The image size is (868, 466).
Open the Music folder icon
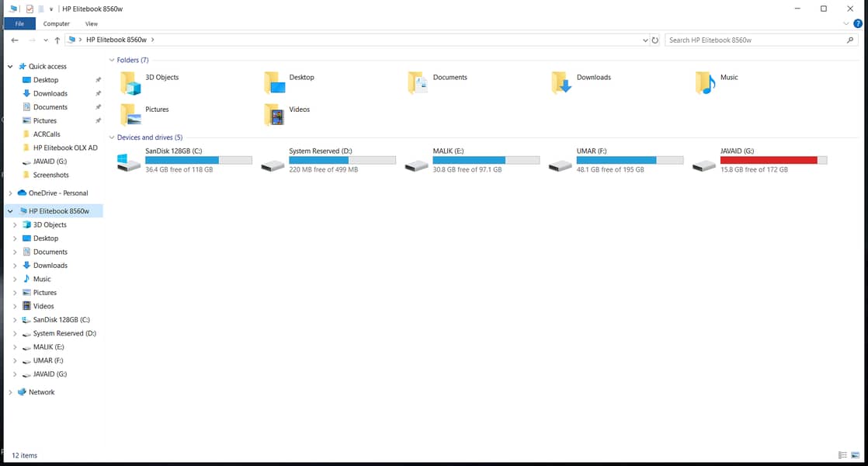pos(704,82)
